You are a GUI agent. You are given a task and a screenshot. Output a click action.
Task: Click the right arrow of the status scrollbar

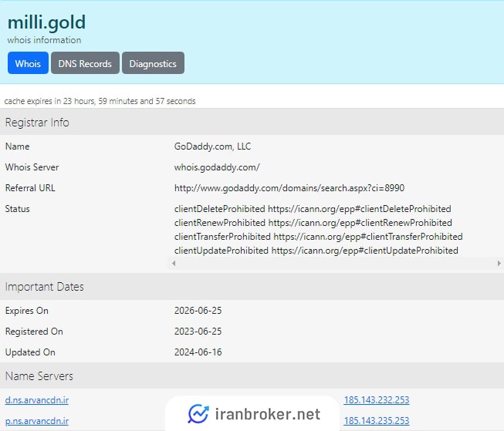click(x=499, y=264)
